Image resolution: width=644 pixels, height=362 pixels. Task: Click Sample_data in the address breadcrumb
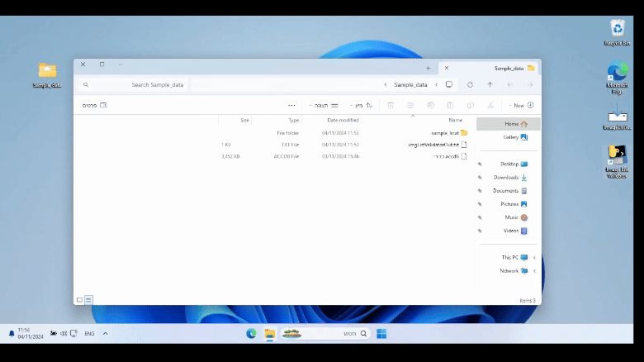(x=410, y=85)
